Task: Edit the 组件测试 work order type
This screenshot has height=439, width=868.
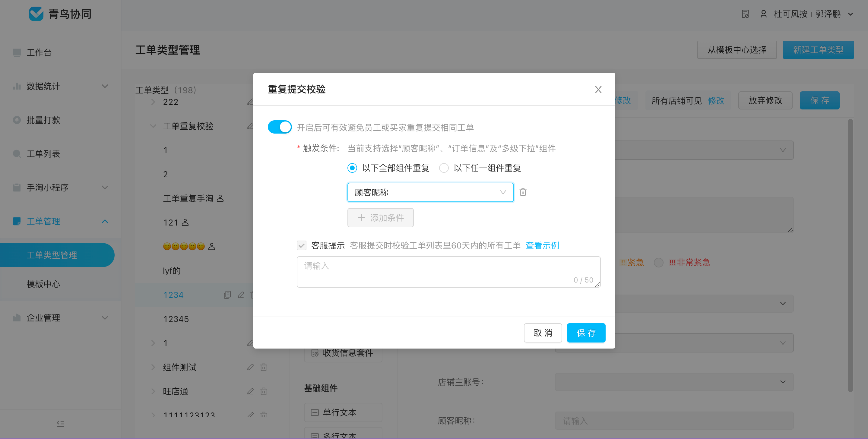Action: pyautogui.click(x=250, y=367)
